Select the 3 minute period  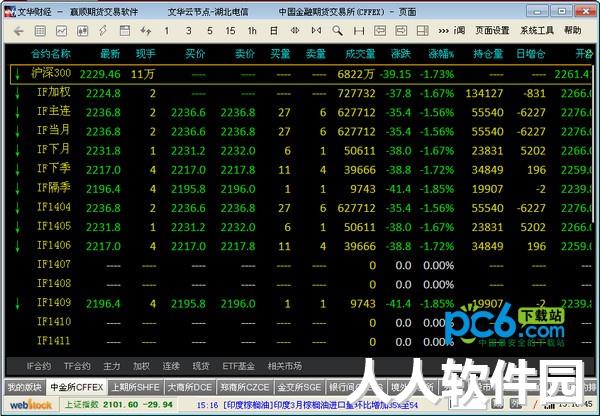tap(189, 31)
